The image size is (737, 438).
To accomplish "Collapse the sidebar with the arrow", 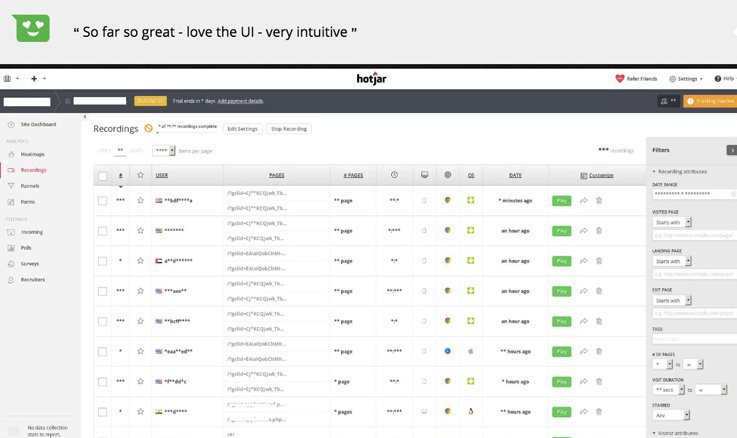I will click(x=85, y=117).
